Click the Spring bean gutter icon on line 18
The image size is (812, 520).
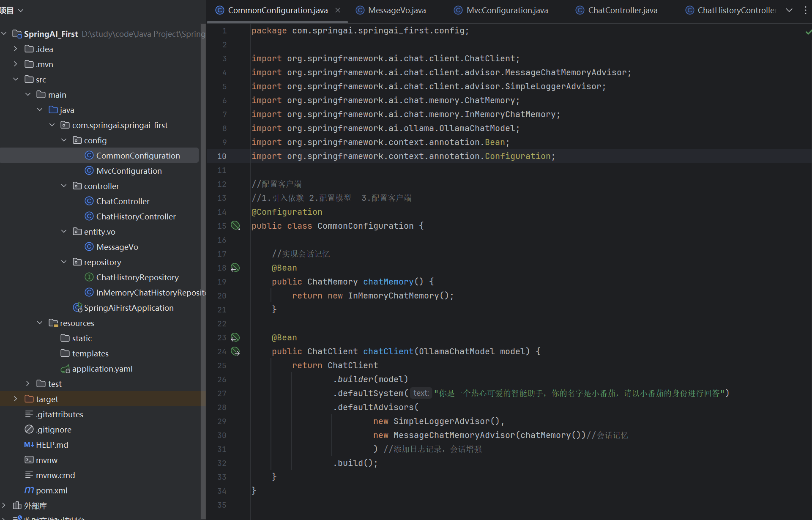pos(235,268)
